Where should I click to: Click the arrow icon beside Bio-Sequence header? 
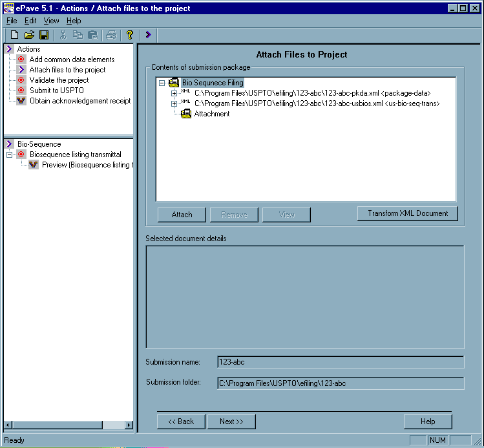coord(9,144)
